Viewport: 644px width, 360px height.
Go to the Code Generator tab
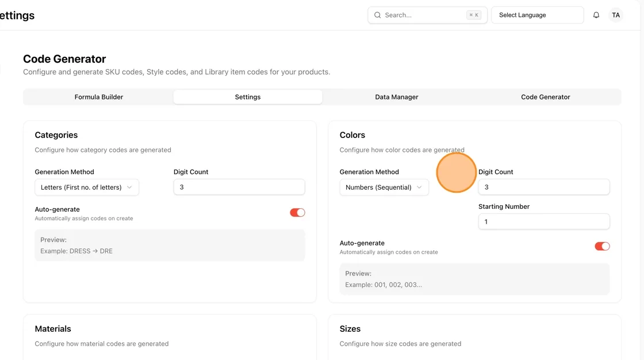tap(546, 97)
